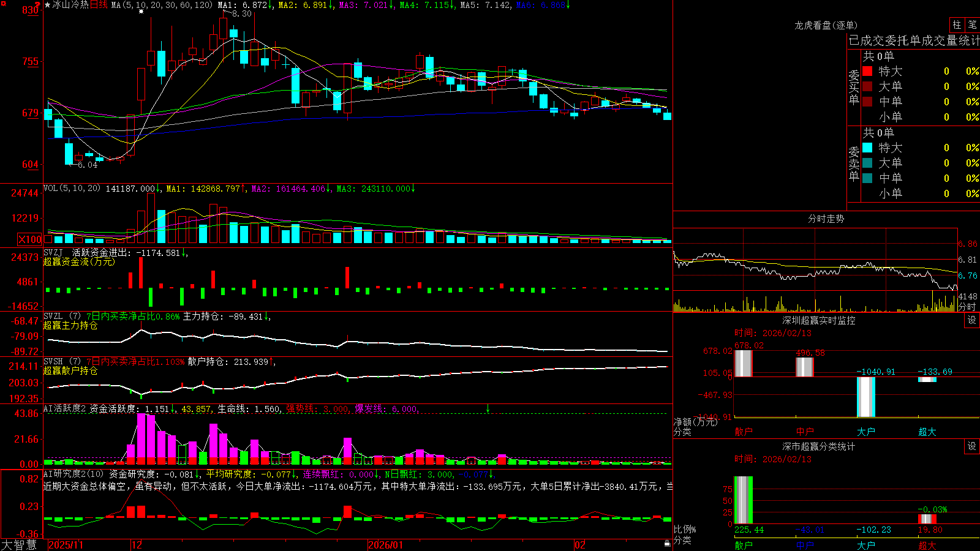Click the 大智慧 logo in bottom corner
This screenshot has height=551, width=980.
(x=19, y=545)
